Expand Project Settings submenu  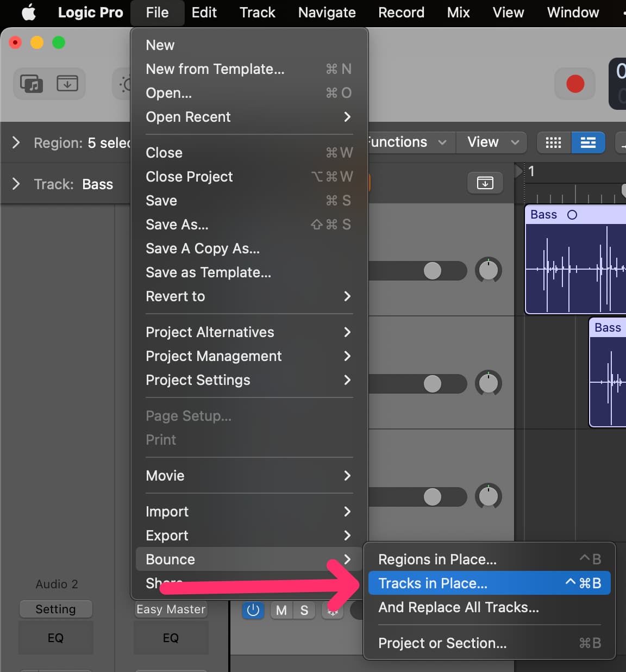click(249, 380)
